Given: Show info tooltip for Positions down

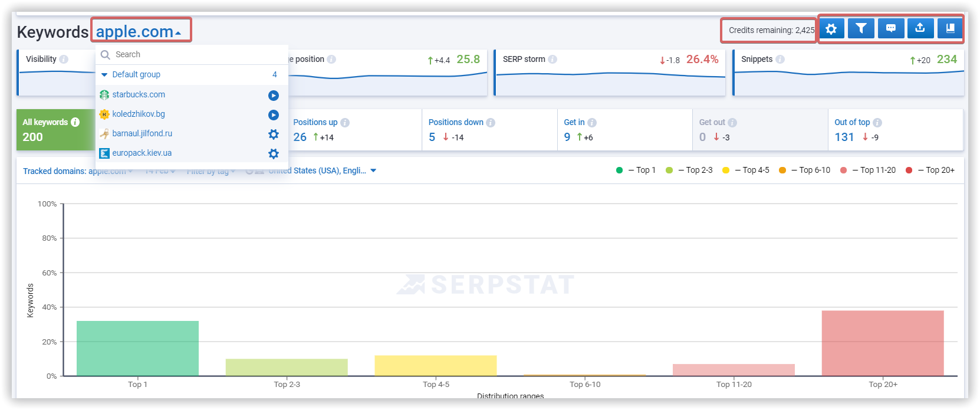Looking at the screenshot, I should tap(491, 122).
